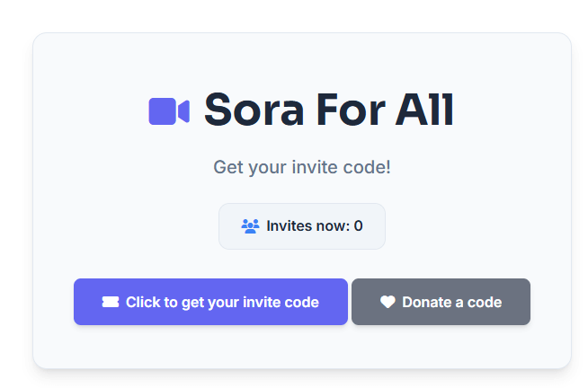Click the 'Sora For All' heading
Image resolution: width=588 pixels, height=388 pixels.
click(328, 110)
